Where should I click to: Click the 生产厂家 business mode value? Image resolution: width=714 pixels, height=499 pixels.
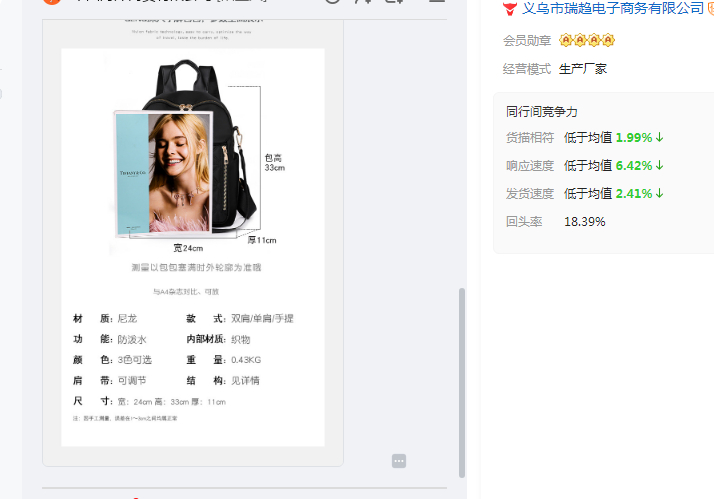(x=583, y=69)
